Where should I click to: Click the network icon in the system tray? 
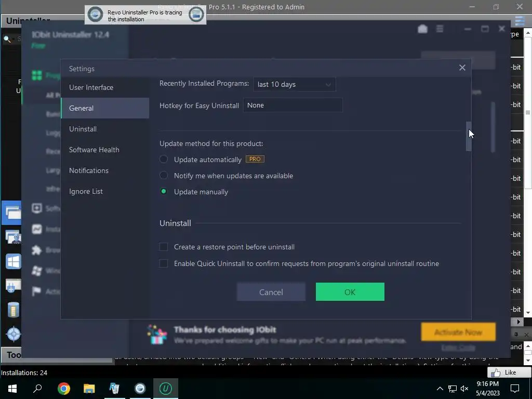(452, 389)
